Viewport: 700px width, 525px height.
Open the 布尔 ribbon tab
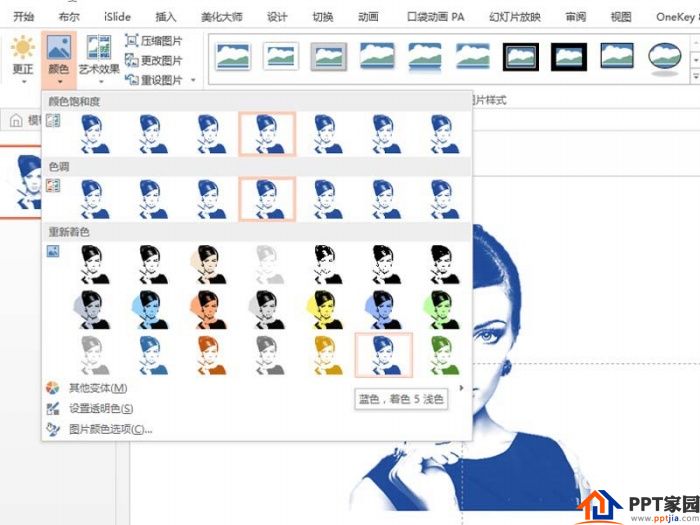coord(69,17)
